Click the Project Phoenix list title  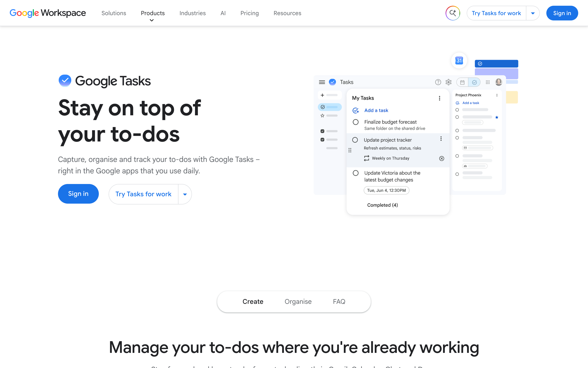coord(468,95)
